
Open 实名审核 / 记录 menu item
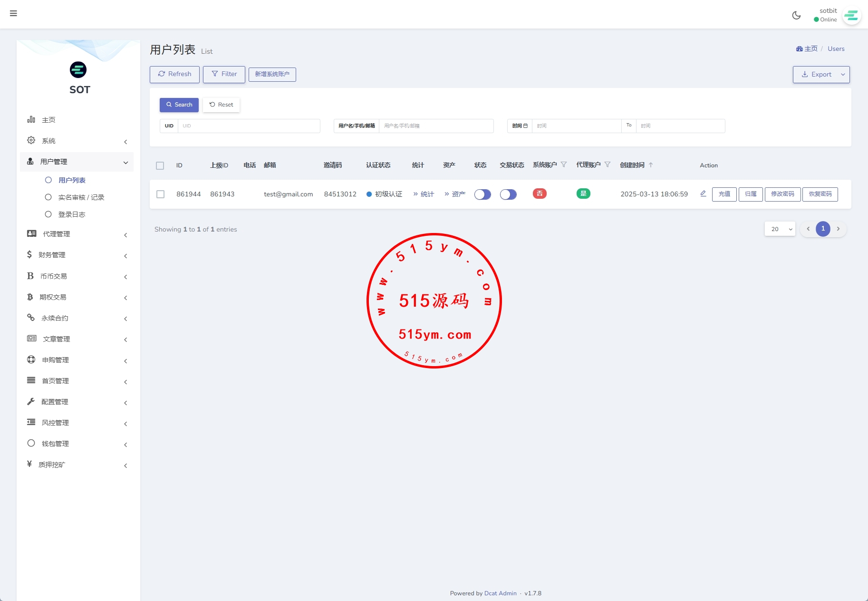pos(81,197)
